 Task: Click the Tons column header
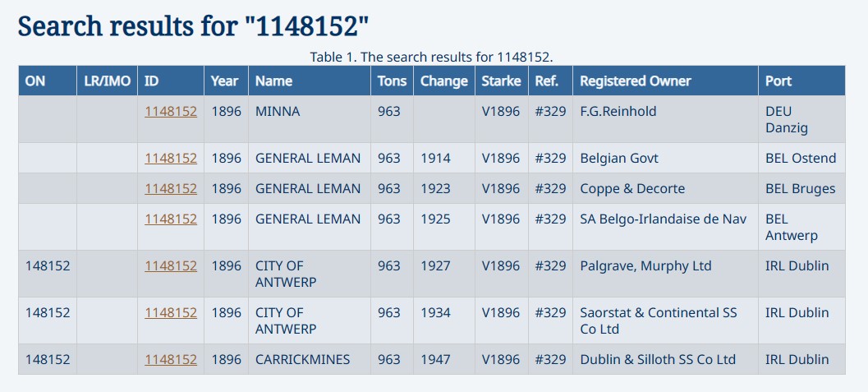click(x=392, y=81)
